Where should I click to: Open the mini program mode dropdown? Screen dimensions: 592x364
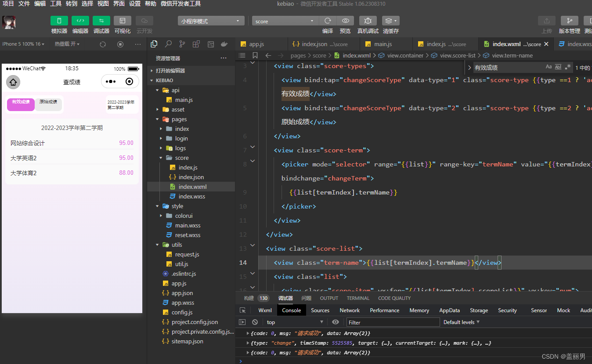coord(211,21)
